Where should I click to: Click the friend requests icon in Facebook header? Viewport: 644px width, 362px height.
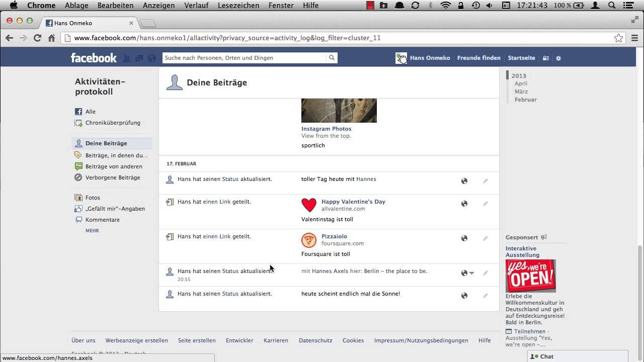pos(127,58)
